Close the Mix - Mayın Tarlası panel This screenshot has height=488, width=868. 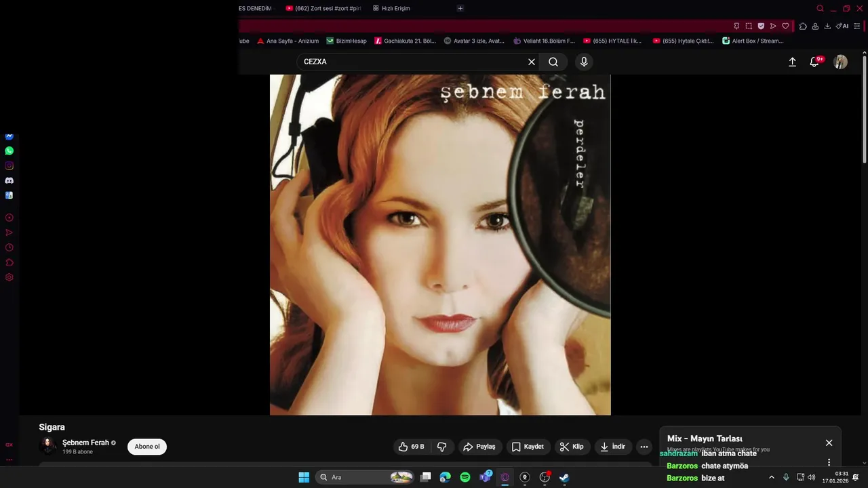point(829,443)
